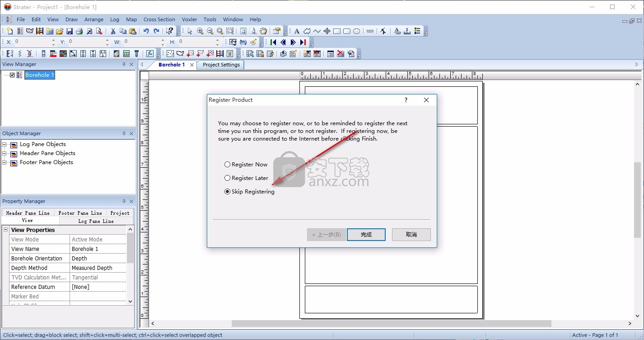Close the Object Manager panel
The height and width of the screenshot is (340, 644).
coord(131,133)
